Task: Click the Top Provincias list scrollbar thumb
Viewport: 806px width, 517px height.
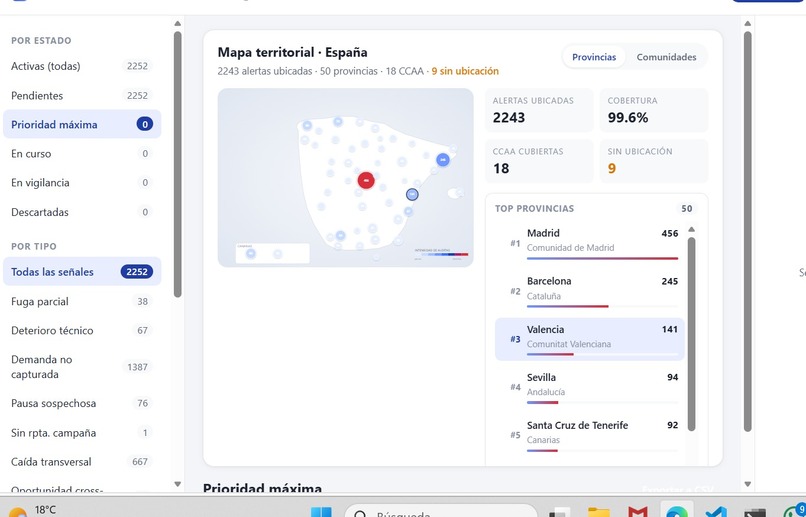Action: [691, 334]
